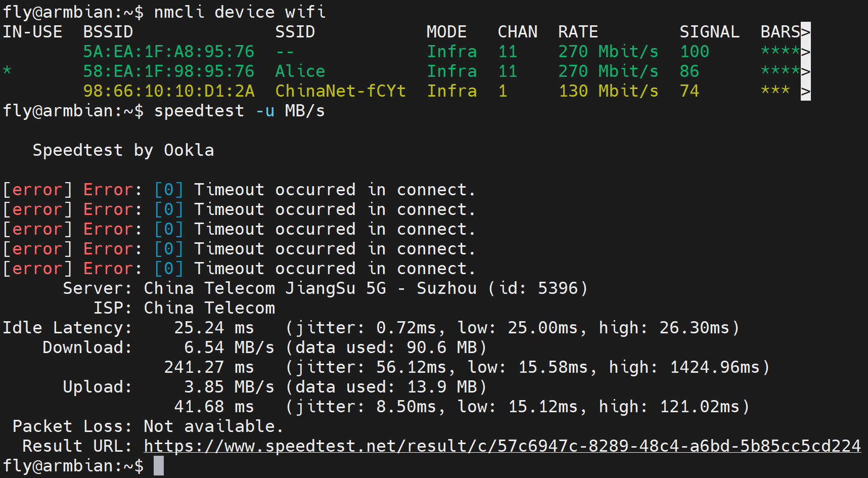Click the Download speed value 6.54 MB/s
This screenshot has width=868, height=478.
[x=230, y=347]
